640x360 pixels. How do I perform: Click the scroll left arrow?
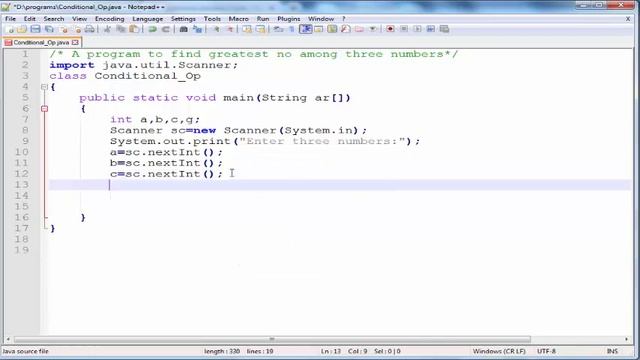coord(8,339)
